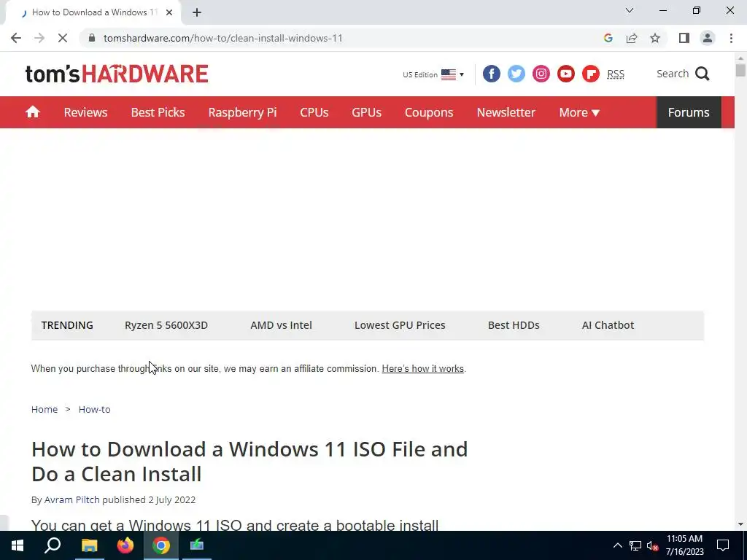The height and width of the screenshot is (560, 747).
Task: Open the Coupons section
Action: (x=429, y=112)
